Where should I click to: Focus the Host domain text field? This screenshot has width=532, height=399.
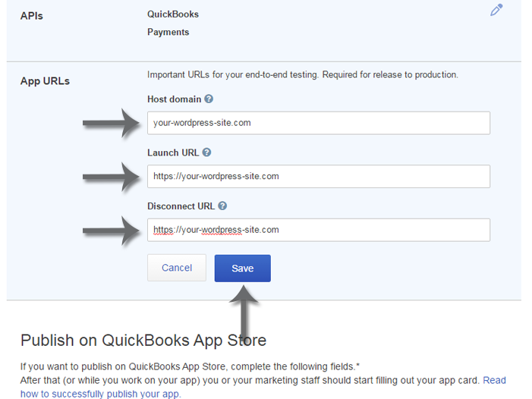(318, 123)
